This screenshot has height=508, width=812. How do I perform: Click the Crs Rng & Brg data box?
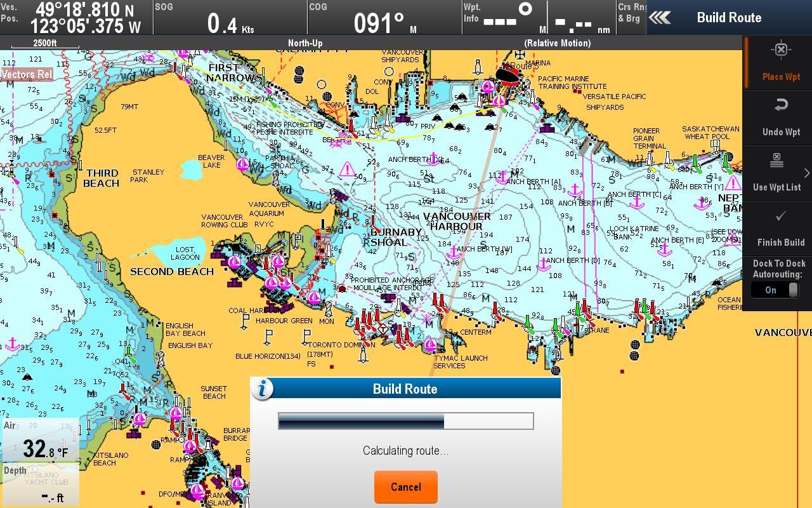tap(631, 17)
